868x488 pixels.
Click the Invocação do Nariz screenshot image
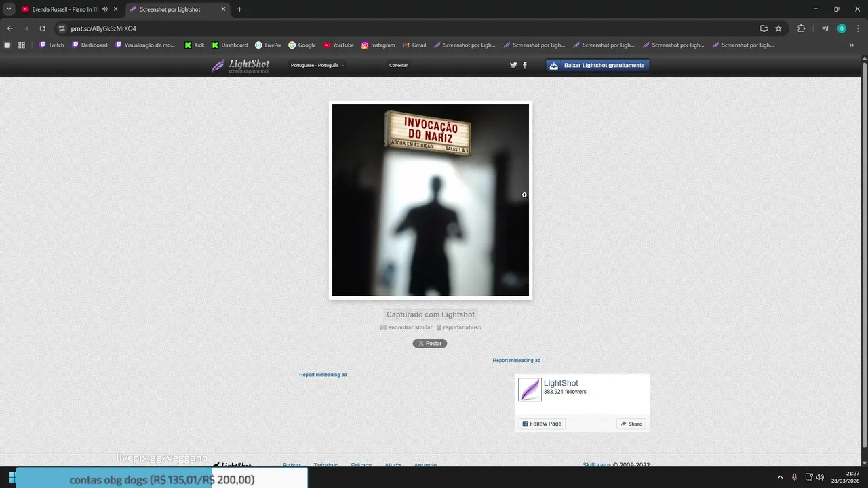[x=431, y=200]
